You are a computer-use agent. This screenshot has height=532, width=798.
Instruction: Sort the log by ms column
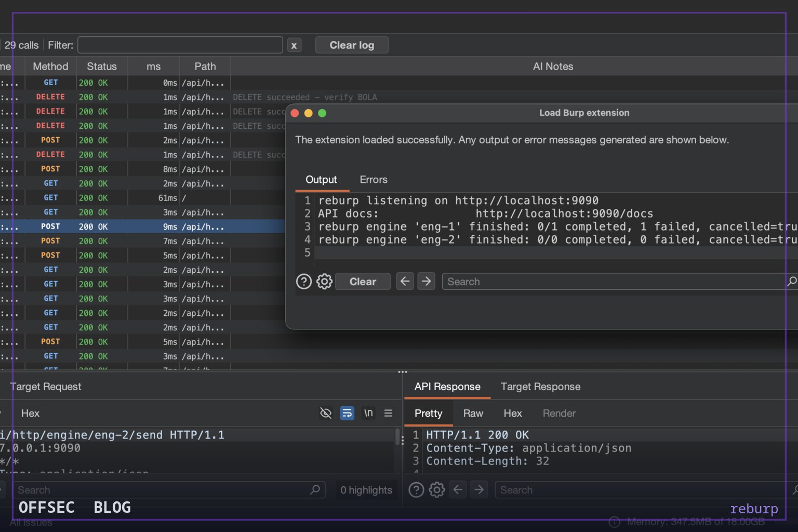(x=154, y=66)
